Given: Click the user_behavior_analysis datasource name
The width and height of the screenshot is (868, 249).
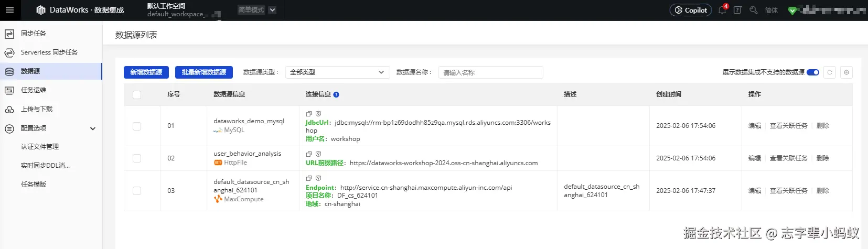Looking at the screenshot, I should click(248, 154).
